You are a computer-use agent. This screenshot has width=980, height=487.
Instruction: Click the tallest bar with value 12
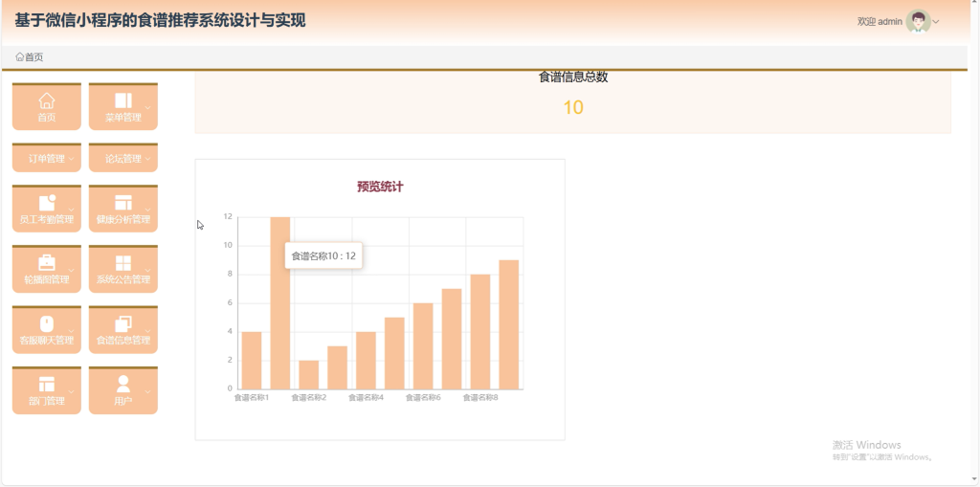(x=280, y=303)
